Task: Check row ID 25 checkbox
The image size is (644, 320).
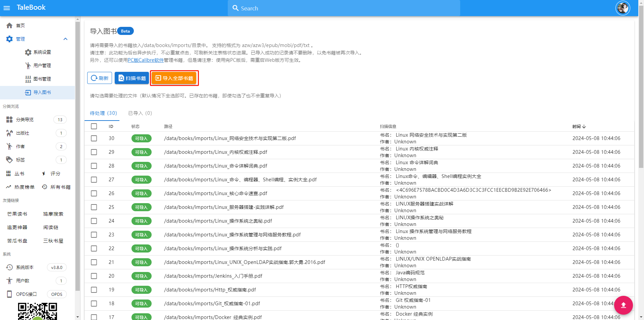Action: [94, 207]
